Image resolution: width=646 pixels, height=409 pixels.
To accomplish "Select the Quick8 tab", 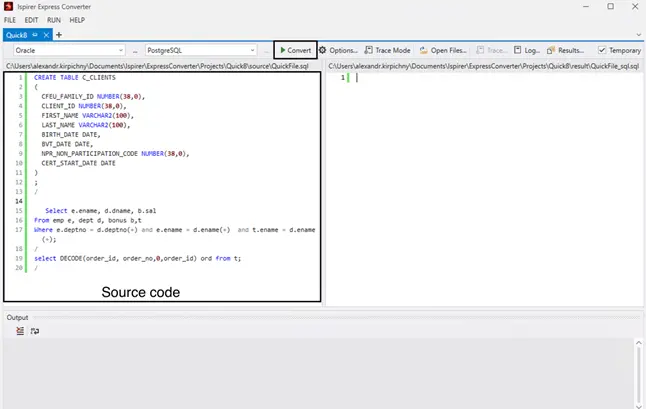I will click(x=16, y=35).
